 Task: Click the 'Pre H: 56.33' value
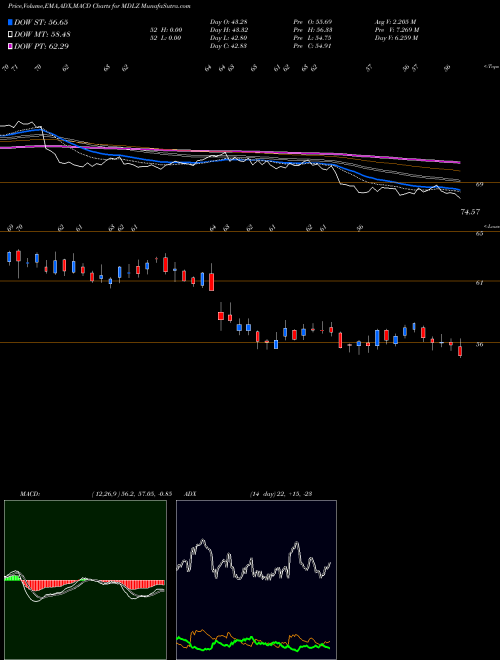[312, 30]
